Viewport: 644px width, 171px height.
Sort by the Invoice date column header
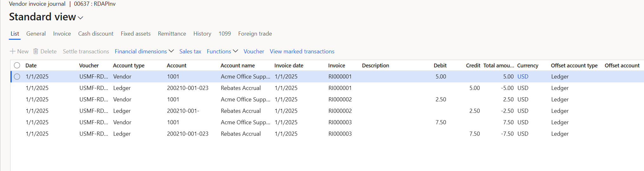coord(289,65)
